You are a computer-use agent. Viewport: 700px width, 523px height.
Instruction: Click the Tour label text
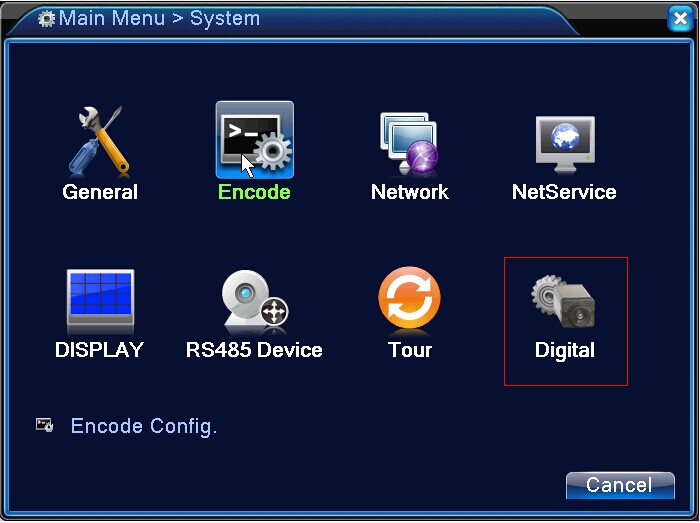tap(410, 349)
